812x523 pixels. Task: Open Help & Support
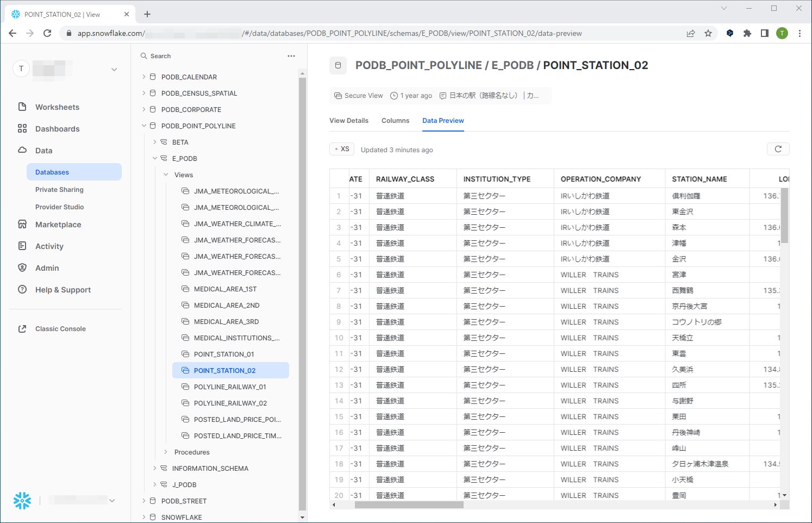63,290
